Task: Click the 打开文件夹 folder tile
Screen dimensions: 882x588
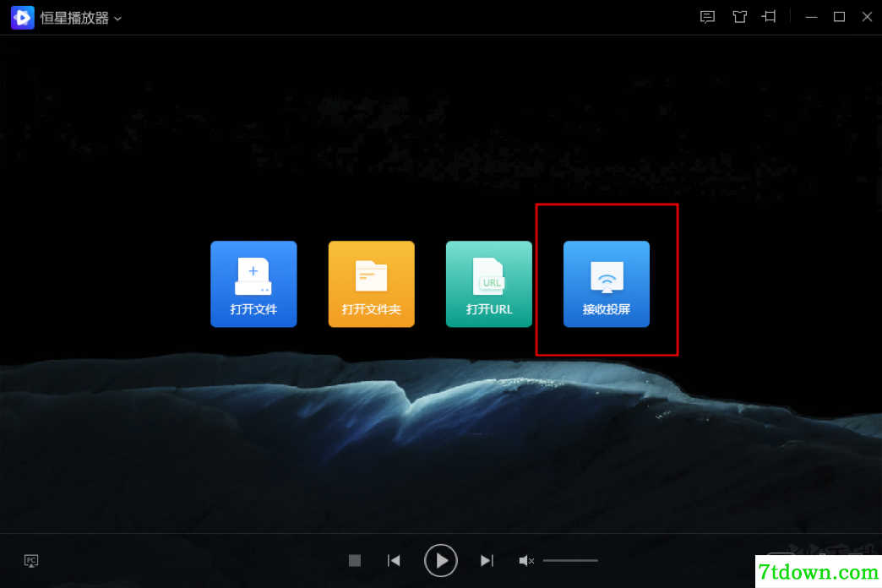Action: click(x=371, y=284)
